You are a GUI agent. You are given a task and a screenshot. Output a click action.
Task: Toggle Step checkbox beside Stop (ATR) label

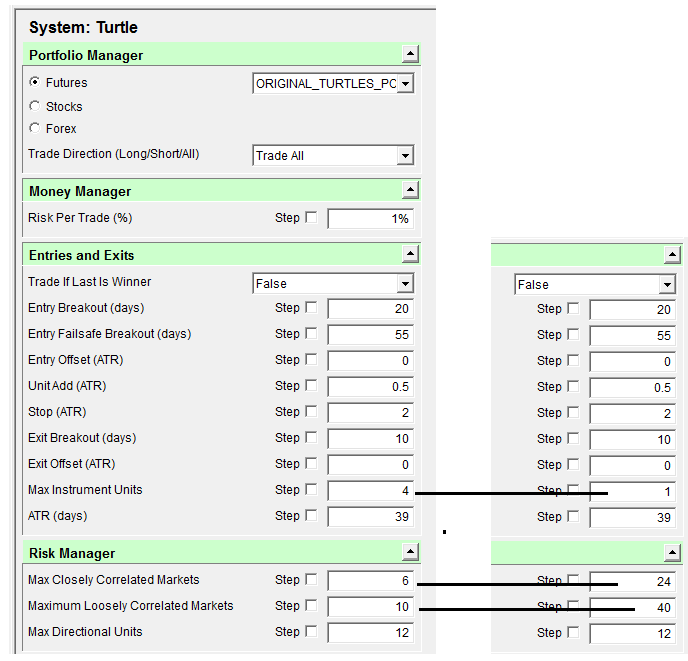coord(311,412)
